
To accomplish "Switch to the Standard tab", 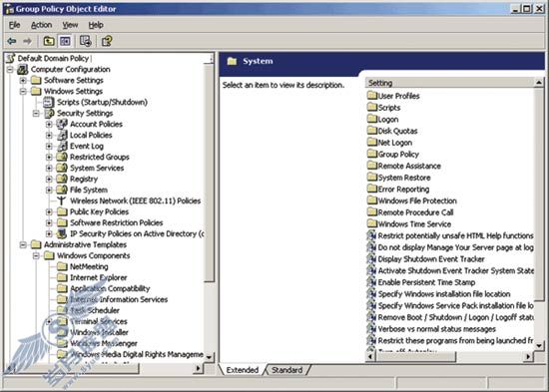I will [287, 370].
